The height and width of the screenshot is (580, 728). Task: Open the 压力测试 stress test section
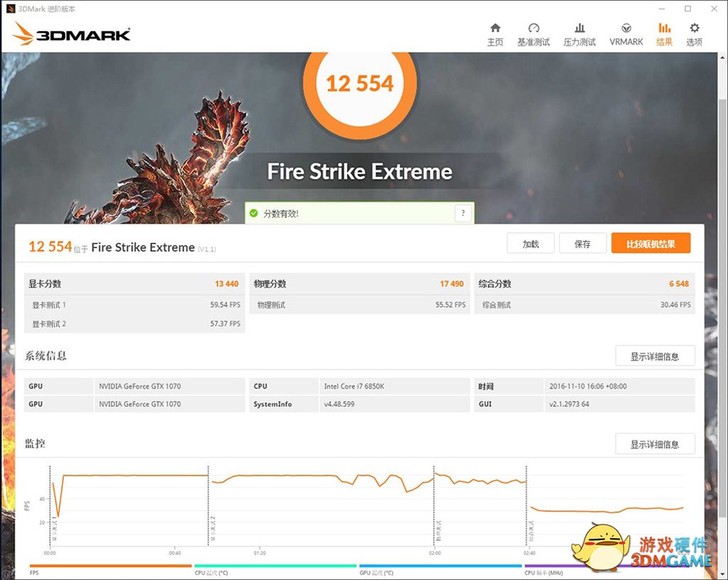(579, 35)
